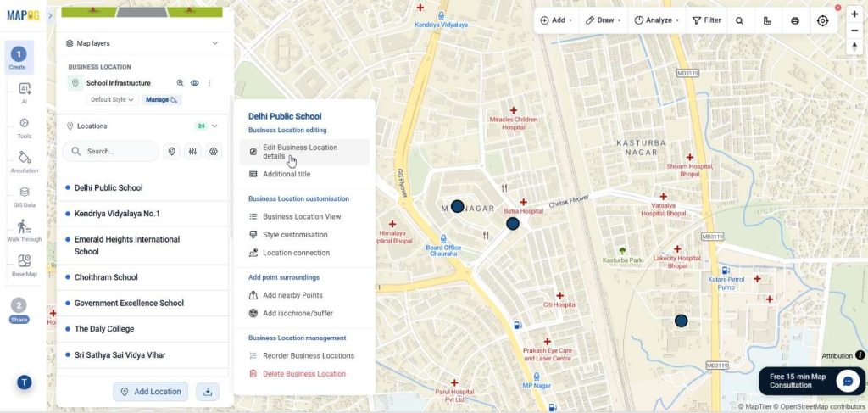
Task: Open Free 15-min Map Consultation
Action: [x=811, y=381]
